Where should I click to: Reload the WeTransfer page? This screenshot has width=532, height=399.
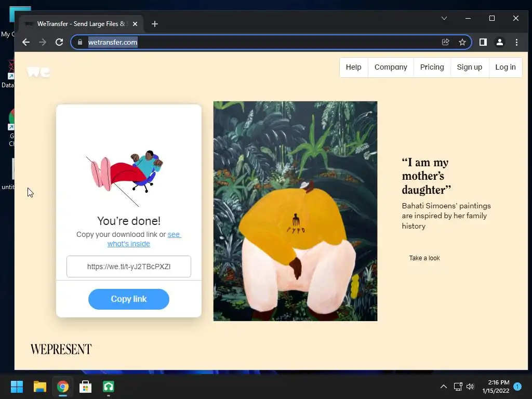59,42
